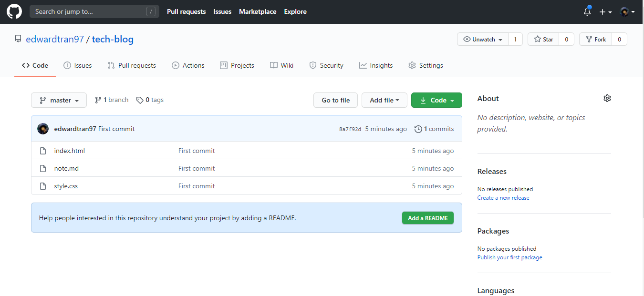The height and width of the screenshot is (296, 644).
Task: Open tech-blog repository link
Action: click(x=113, y=39)
